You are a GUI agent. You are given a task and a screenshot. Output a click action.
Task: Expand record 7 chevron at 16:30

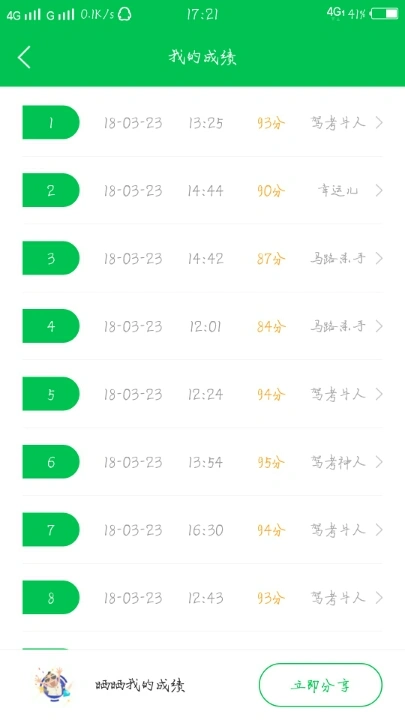379,530
